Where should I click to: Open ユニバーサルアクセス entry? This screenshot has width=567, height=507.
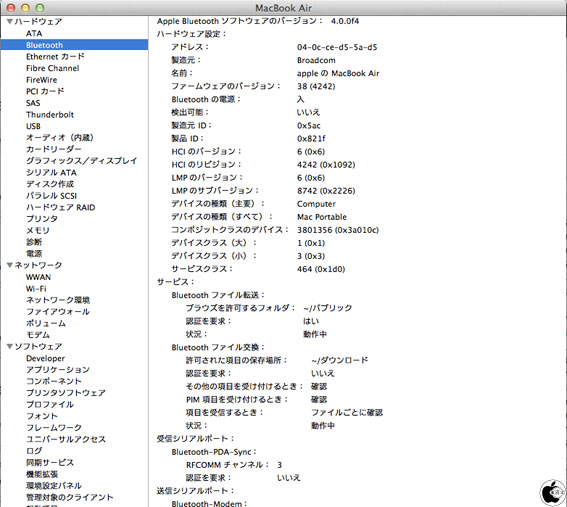coord(65,439)
